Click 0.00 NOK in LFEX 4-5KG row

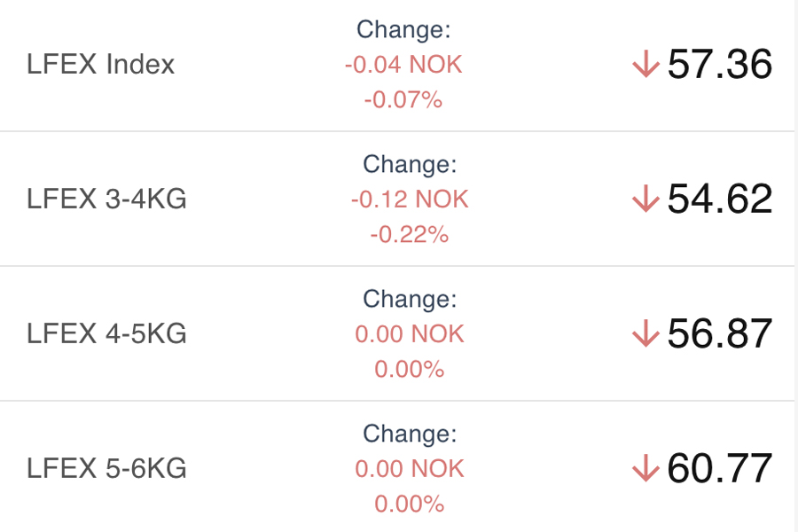tap(409, 334)
